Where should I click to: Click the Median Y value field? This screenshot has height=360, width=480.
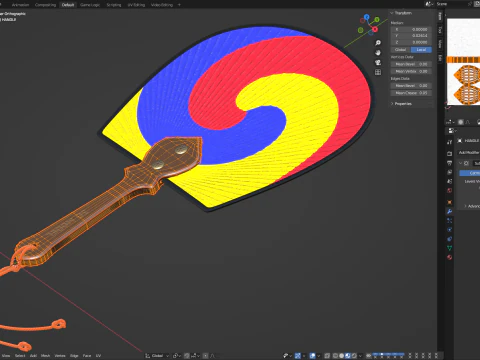411,36
